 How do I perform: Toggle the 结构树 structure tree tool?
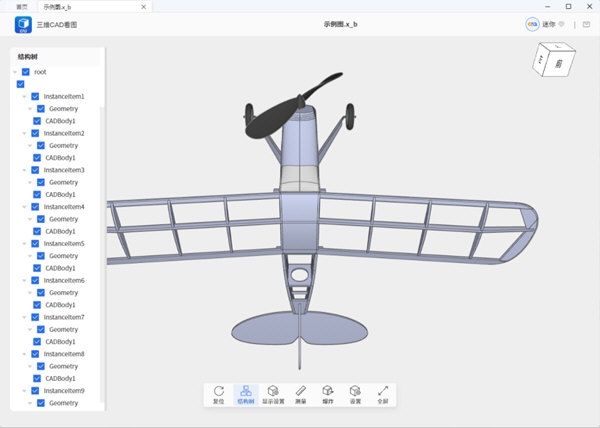click(x=246, y=394)
